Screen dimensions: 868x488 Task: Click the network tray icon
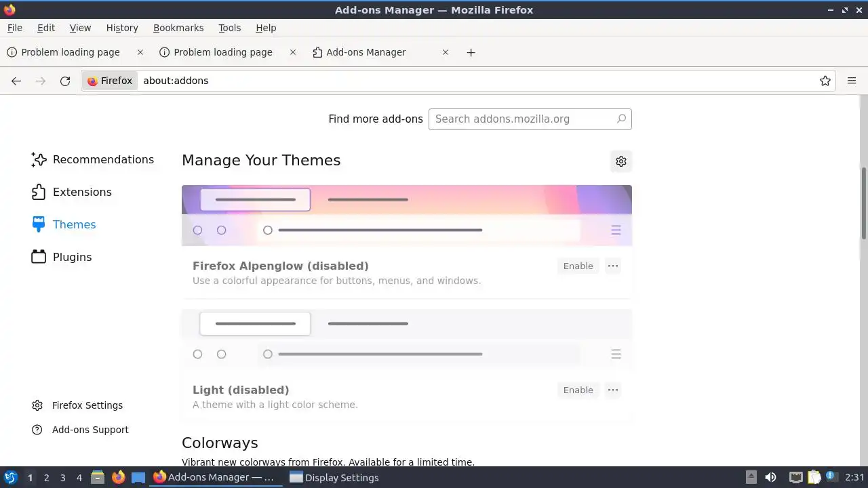(796, 477)
